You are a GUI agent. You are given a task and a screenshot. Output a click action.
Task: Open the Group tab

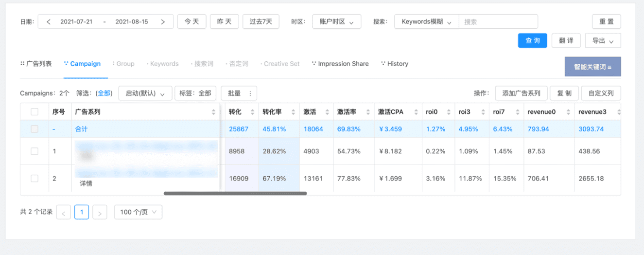(x=123, y=64)
